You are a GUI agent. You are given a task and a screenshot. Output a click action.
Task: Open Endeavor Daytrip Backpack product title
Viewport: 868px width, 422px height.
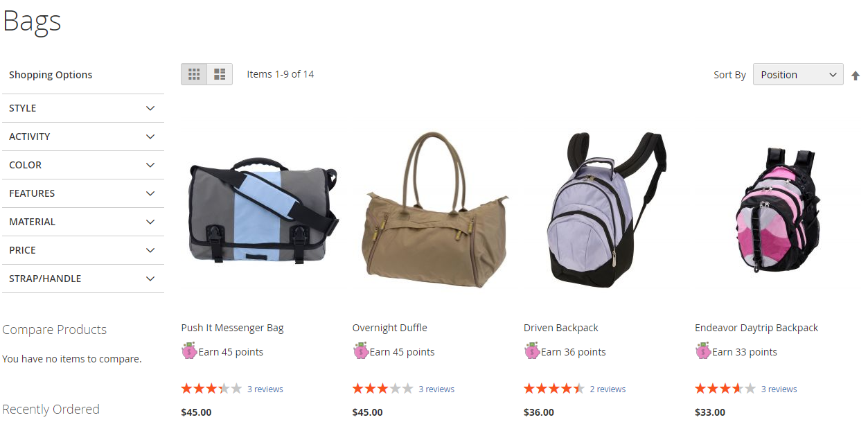(756, 328)
